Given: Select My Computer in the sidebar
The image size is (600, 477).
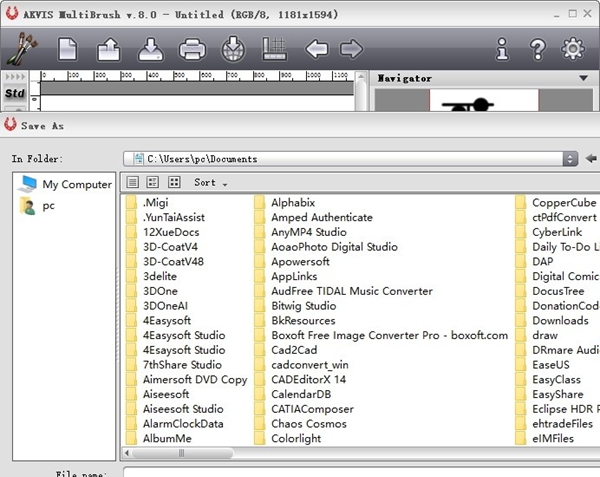Looking at the screenshot, I should (65, 184).
